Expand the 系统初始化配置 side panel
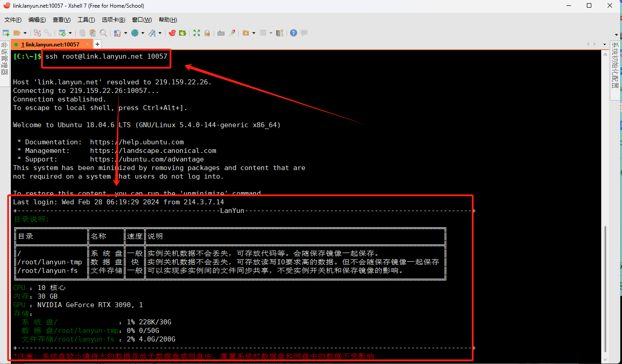 [616, 71]
